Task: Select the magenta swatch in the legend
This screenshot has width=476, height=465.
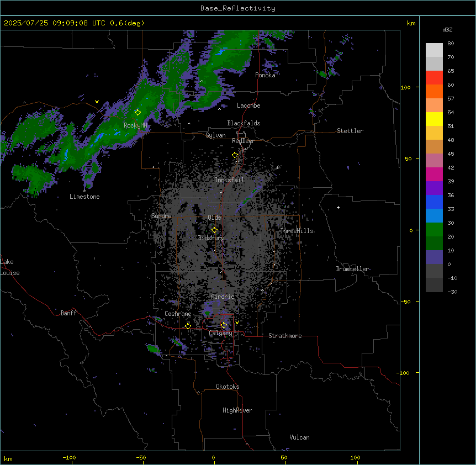Action: (434, 174)
